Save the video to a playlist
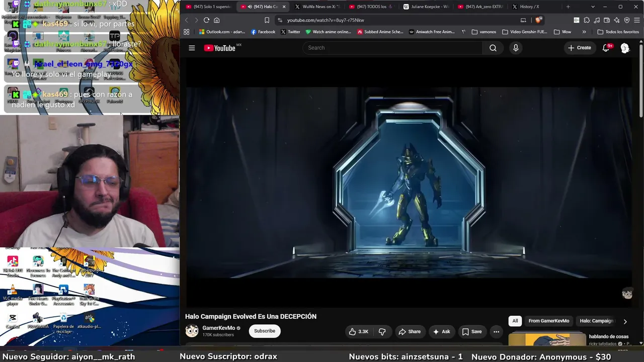 click(x=472, y=331)
